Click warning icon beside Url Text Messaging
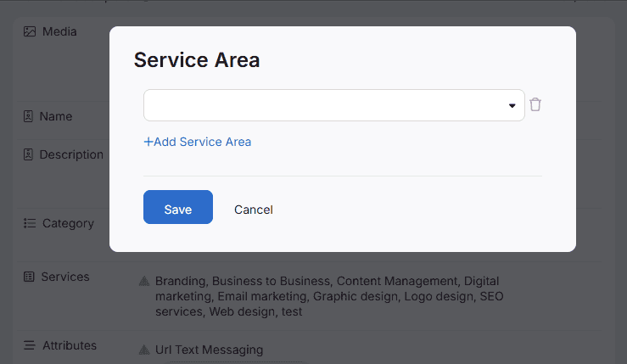Image resolution: width=627 pixels, height=364 pixels. point(144,350)
